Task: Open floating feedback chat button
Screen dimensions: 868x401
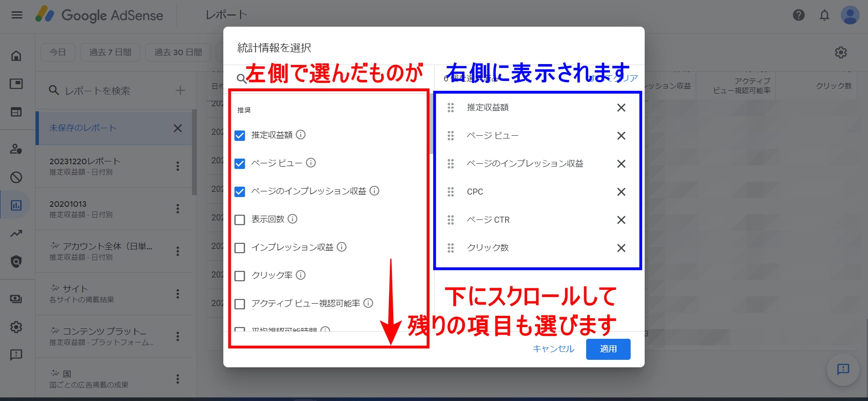Action: pyautogui.click(x=843, y=369)
